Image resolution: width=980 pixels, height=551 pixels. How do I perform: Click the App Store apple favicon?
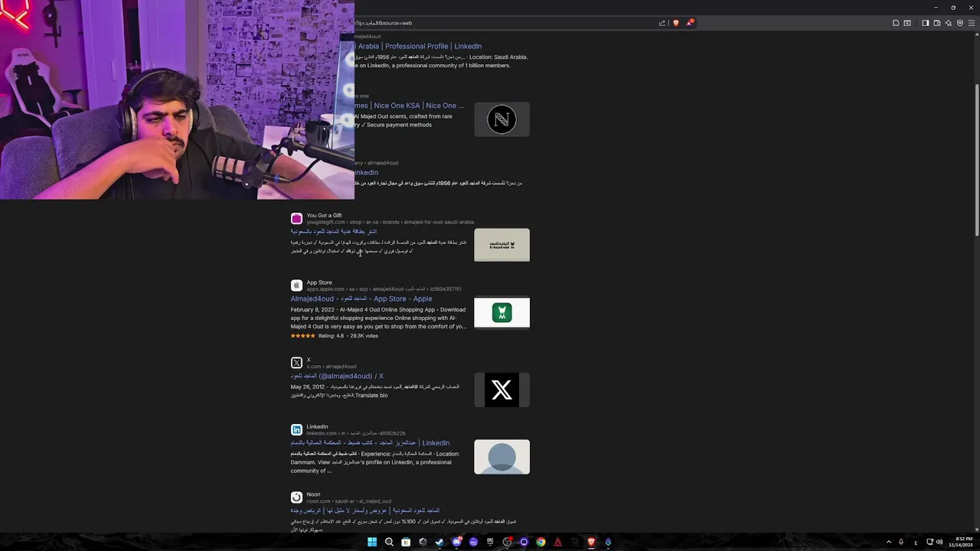(296, 285)
